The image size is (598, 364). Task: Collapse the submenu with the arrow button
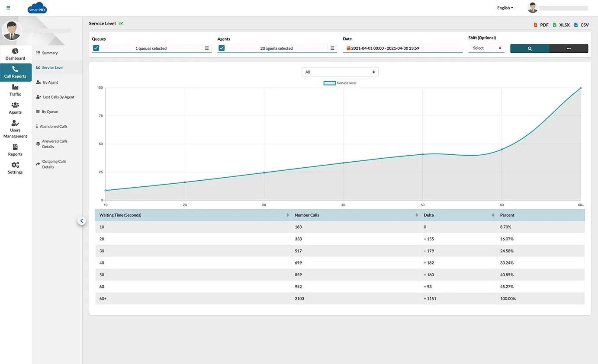click(x=82, y=220)
